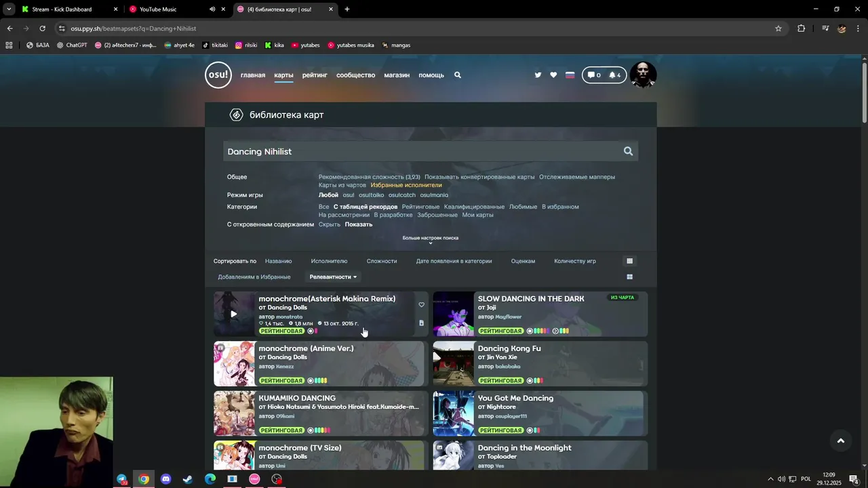Play preview of monochrome(Asterisk Makina Remix)
This screenshot has width=868, height=488.
pos(234,314)
